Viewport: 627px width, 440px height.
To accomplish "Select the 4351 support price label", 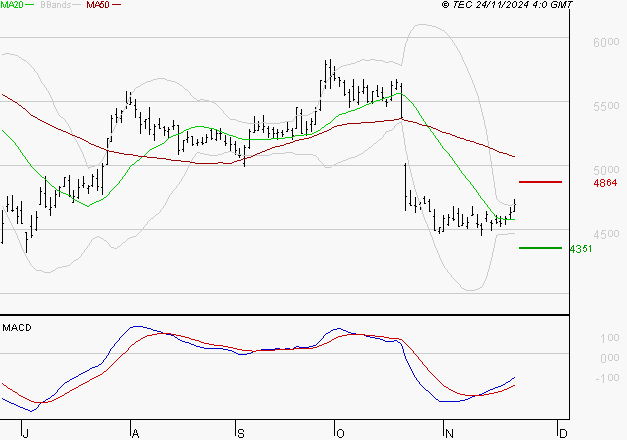I will (581, 249).
